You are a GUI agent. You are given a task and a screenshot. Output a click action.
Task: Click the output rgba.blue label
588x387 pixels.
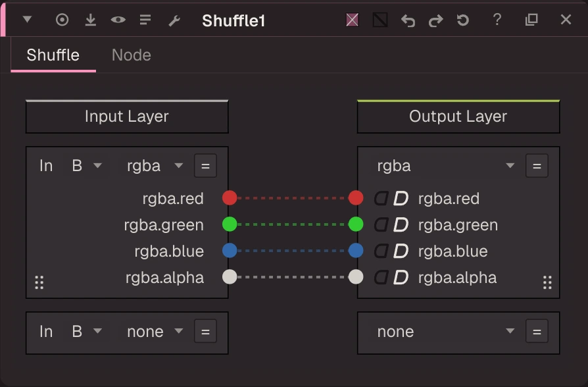453,251
